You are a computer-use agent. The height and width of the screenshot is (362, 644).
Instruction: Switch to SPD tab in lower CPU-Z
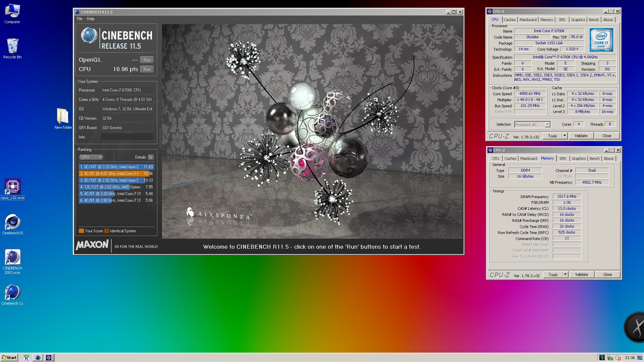563,159
